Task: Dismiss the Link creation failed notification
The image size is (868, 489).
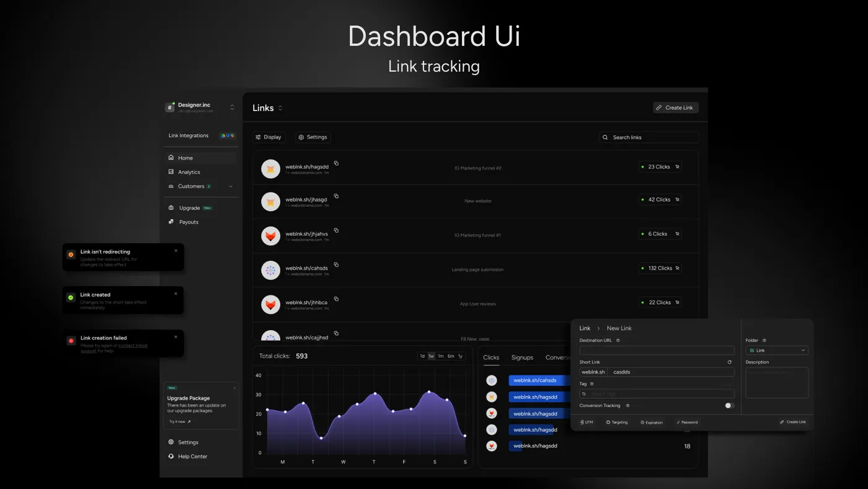Action: coord(176,337)
